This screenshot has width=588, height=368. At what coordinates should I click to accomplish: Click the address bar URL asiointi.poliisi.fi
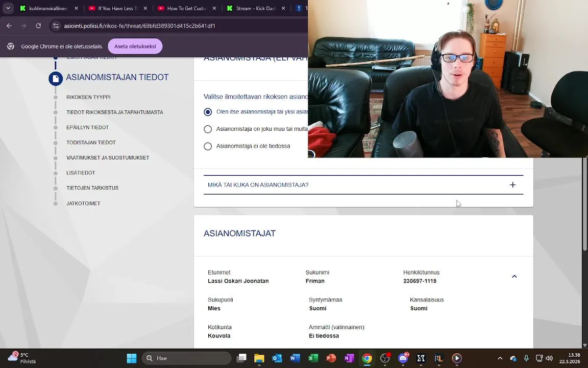pos(139,26)
